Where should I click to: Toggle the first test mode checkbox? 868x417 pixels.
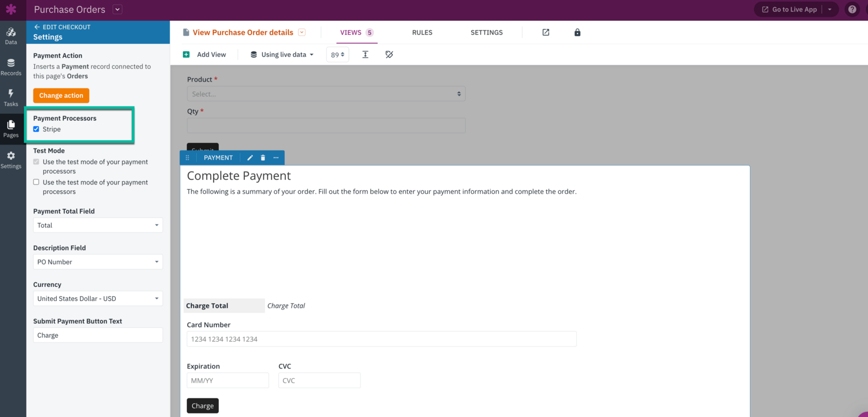[x=36, y=161]
